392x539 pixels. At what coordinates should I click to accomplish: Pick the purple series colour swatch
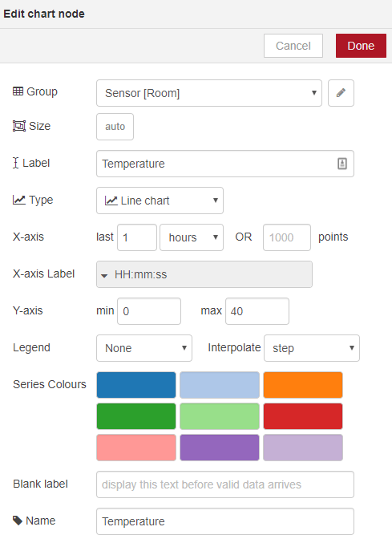219,448
